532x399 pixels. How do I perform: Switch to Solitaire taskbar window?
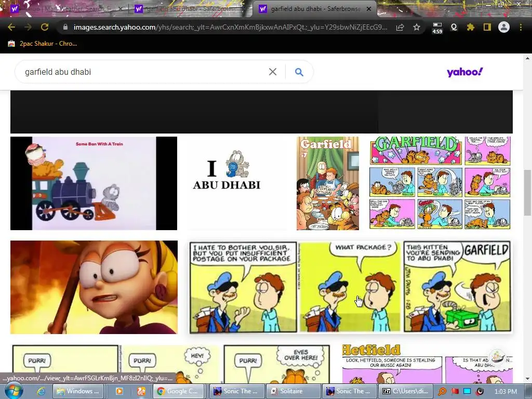tap(292, 391)
